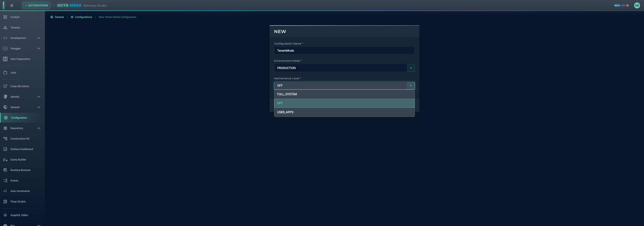Open the Grafana Dashboard icon
The height and width of the screenshot is (226, 644).
click(5, 149)
